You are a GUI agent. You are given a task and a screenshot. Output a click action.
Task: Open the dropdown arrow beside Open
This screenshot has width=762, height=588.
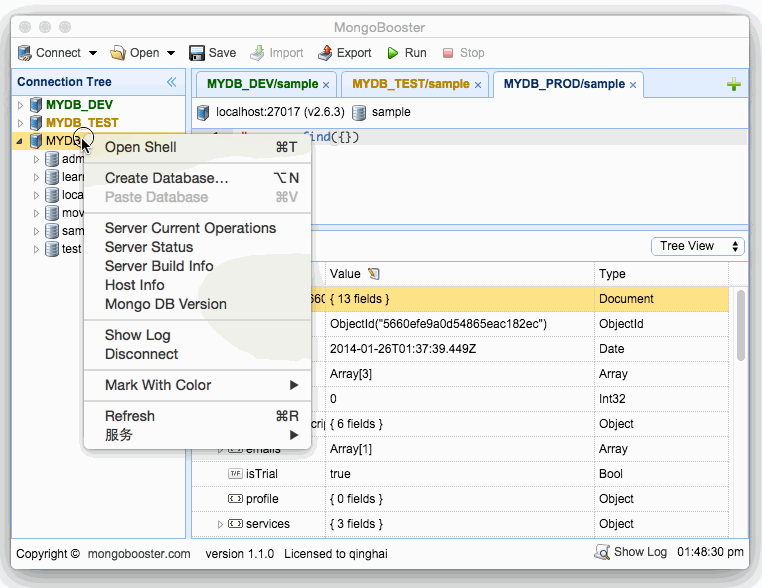171,53
